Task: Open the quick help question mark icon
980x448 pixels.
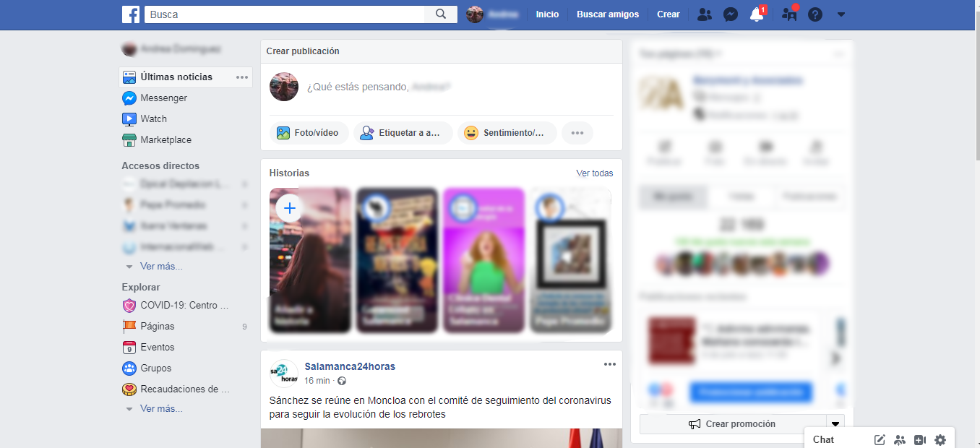Action: (815, 14)
